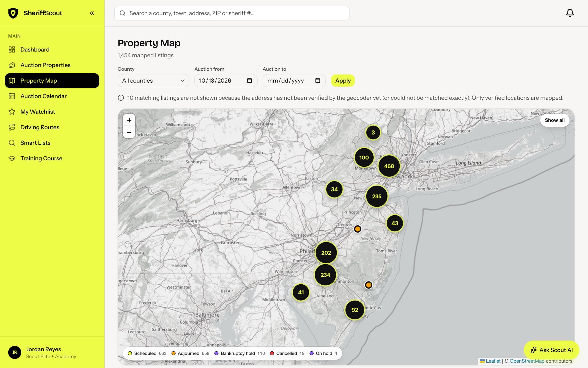This screenshot has height=368, width=588.
Task: Click the Training Course graduation cap icon
Action: 12,158
